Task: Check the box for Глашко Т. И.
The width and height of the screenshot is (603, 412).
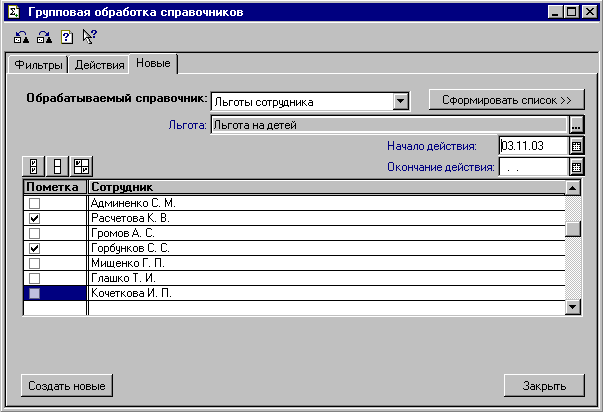Action: click(34, 278)
